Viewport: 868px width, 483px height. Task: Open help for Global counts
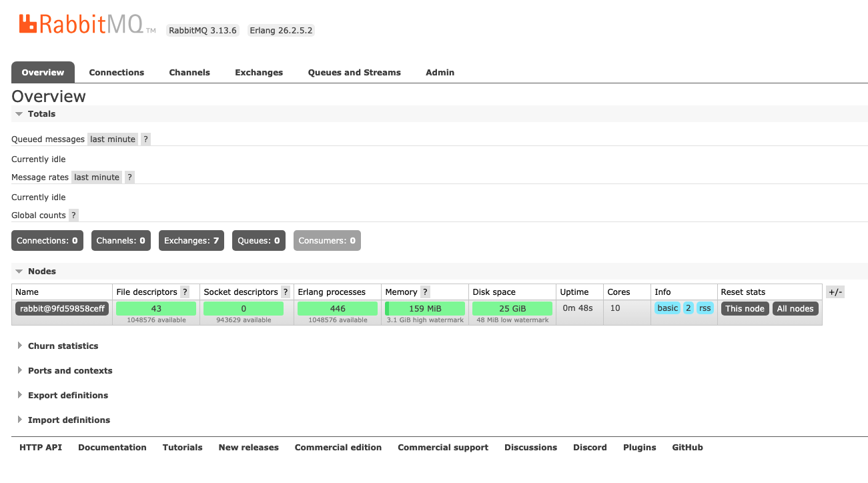(x=73, y=215)
